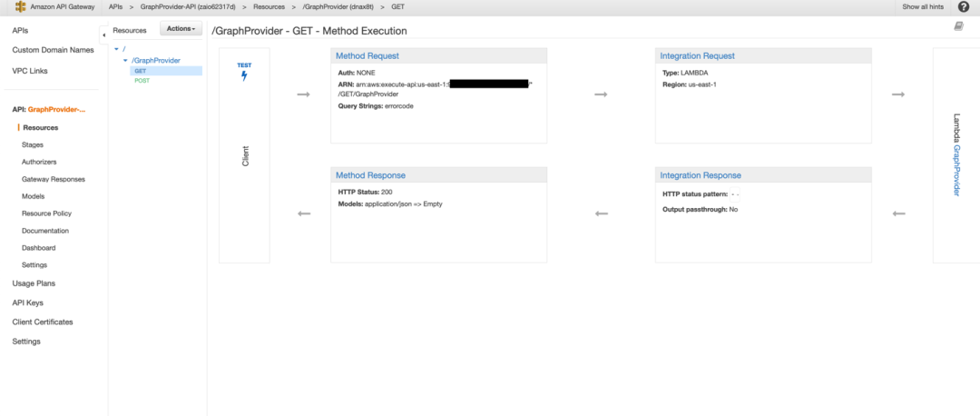Open Client Certificates
The height and width of the screenshot is (416, 980).
tap(43, 322)
